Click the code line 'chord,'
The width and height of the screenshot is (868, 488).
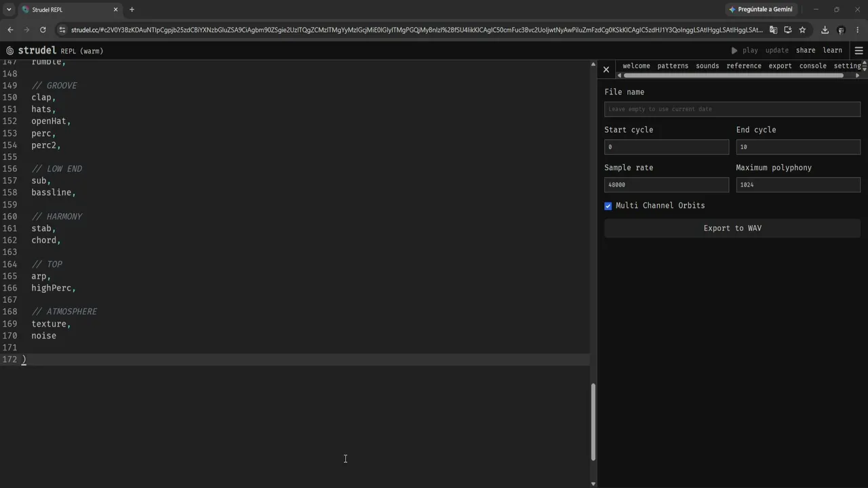[46, 240]
